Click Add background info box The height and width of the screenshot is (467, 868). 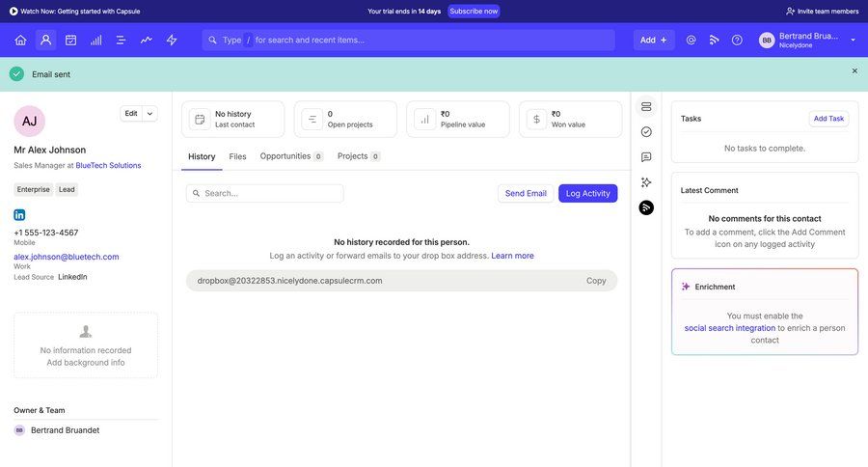tap(86, 345)
